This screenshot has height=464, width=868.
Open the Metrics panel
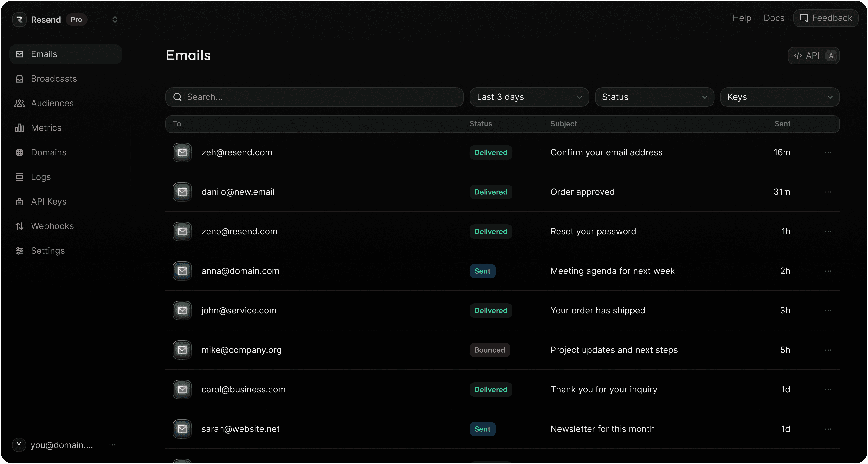[x=46, y=127]
